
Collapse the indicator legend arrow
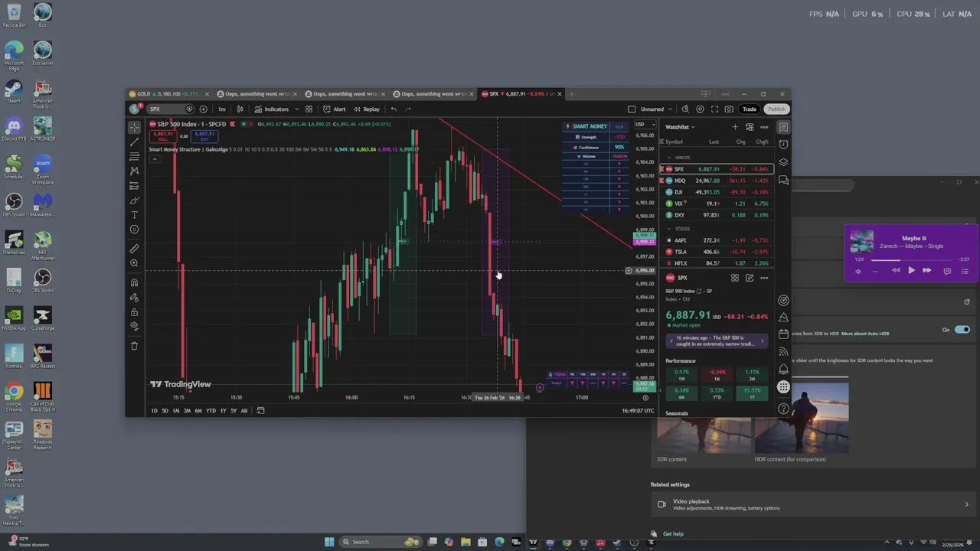click(x=154, y=159)
